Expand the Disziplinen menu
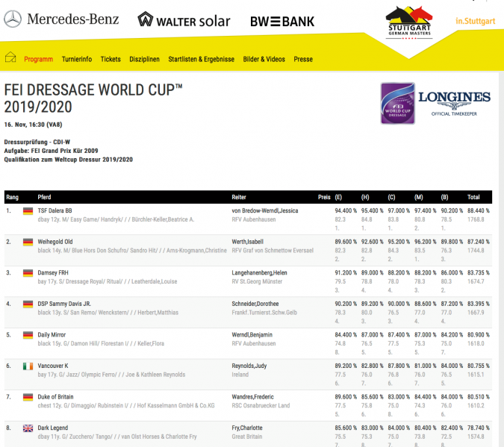 [144, 59]
